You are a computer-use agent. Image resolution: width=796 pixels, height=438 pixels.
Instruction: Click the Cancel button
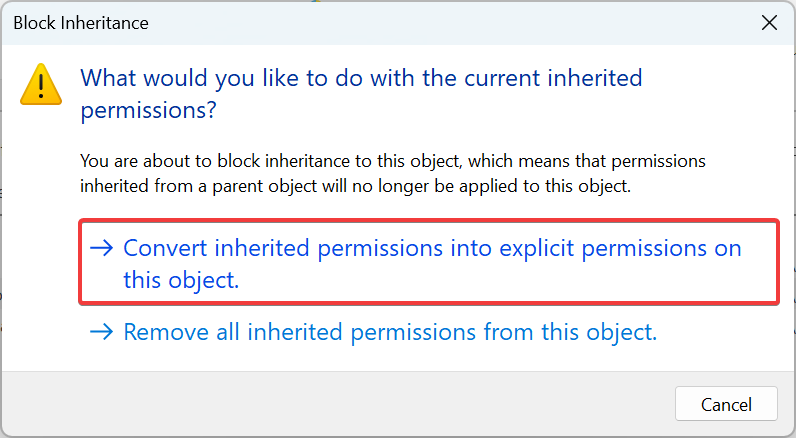tap(726, 404)
